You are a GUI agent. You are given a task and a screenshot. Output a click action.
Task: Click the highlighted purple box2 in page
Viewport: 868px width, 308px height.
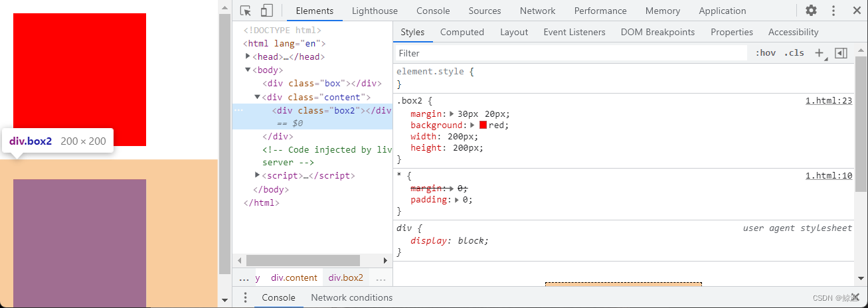80,243
